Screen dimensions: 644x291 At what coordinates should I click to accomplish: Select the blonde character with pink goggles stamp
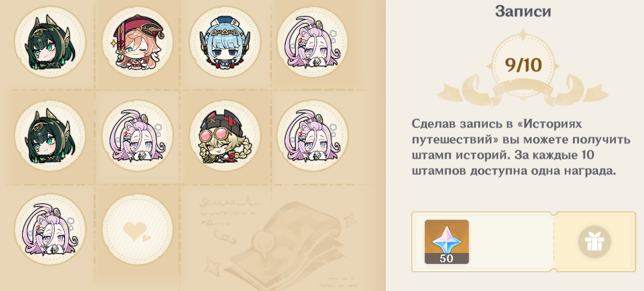coord(225,136)
